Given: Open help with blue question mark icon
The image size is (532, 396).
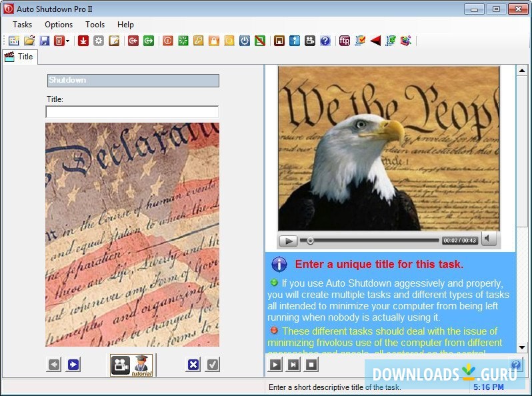Looking at the screenshot, I should click(x=325, y=41).
